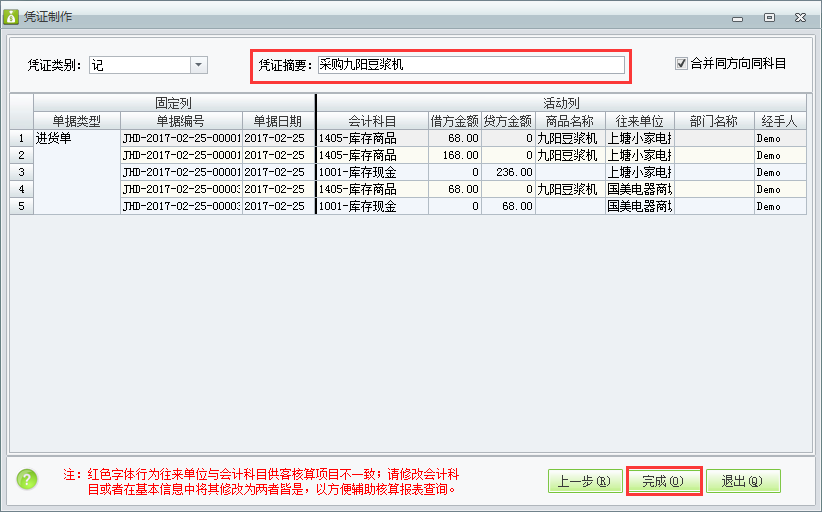Click row 5 account 1001-库存现金
The image size is (822, 512).
[x=373, y=206]
